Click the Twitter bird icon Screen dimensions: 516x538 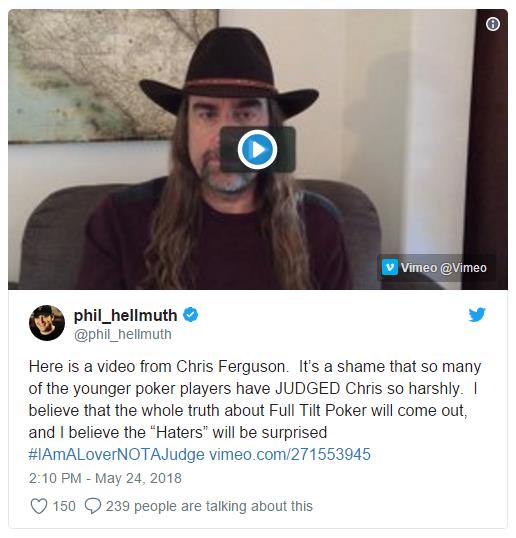point(477,315)
